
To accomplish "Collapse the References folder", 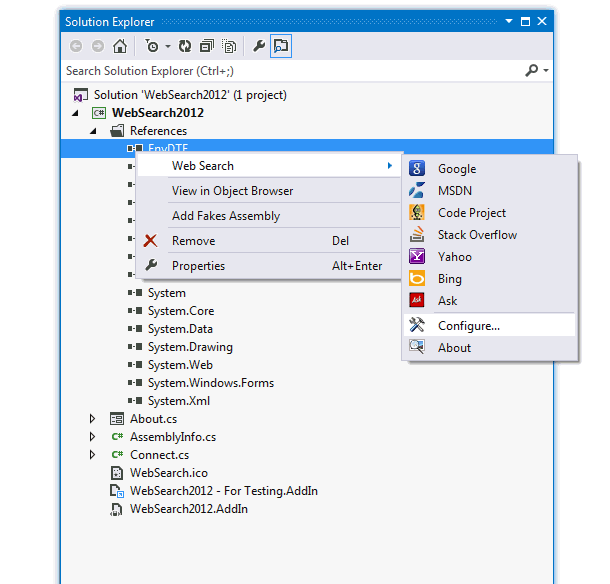I will pos(93,131).
